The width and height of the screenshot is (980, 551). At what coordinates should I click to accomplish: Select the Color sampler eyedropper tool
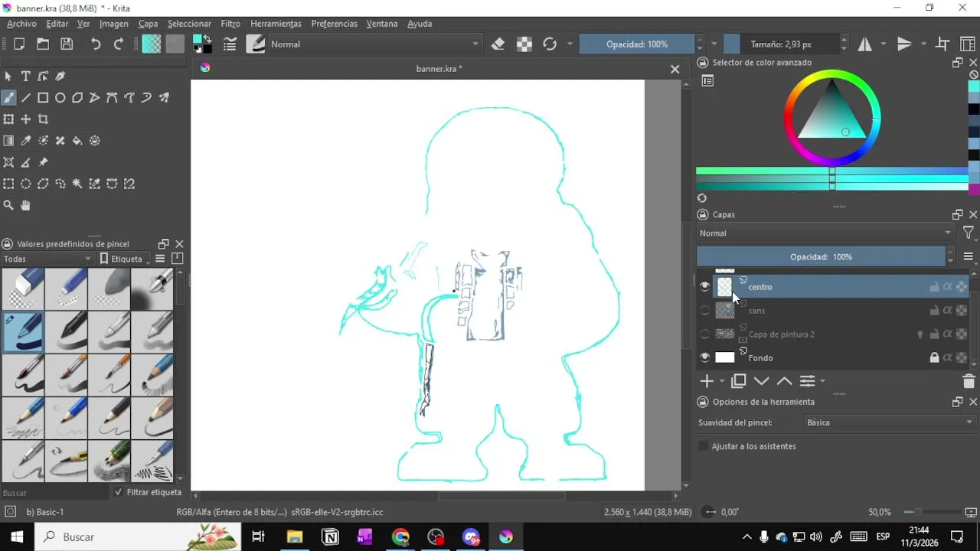coord(25,140)
